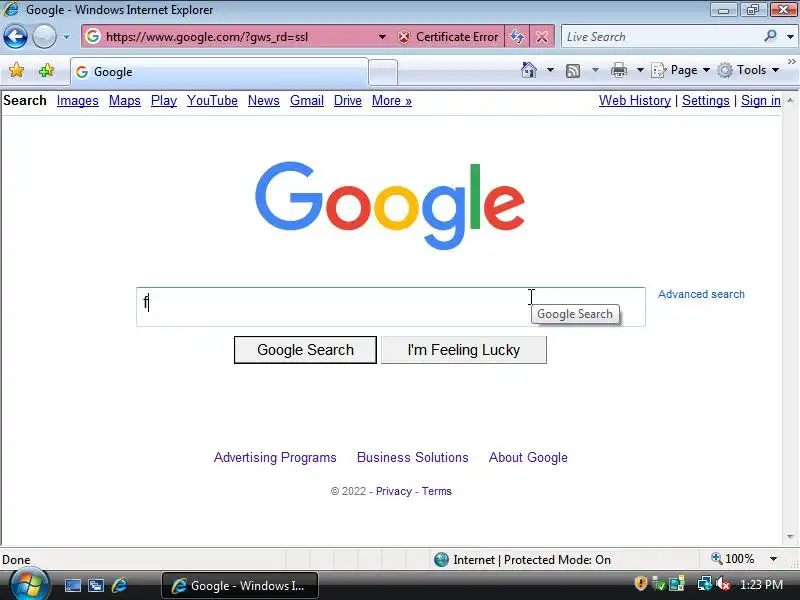
Task: Open the More » link
Action: coord(391,101)
